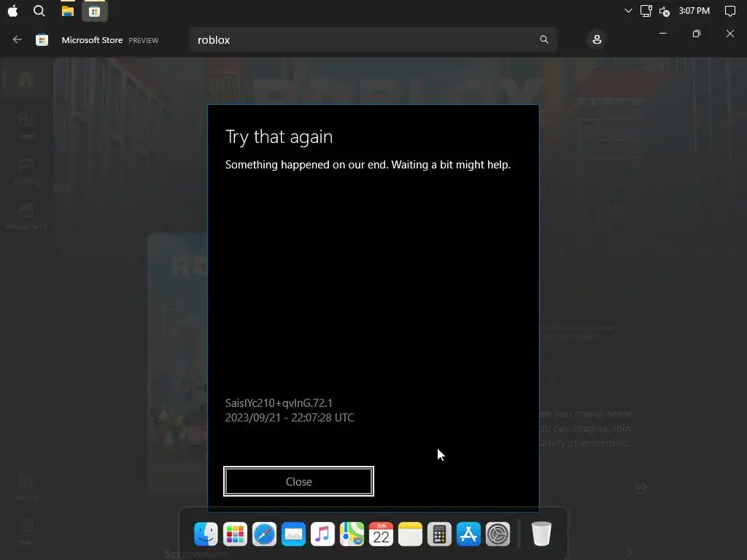This screenshot has width=747, height=560.
Task: Open the user account profile icon
Action: (597, 39)
